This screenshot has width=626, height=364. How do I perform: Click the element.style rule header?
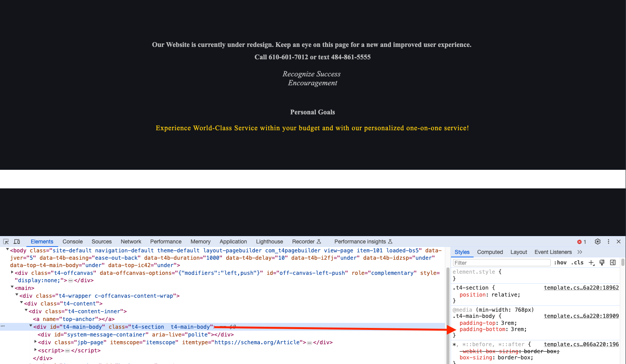[477, 272]
